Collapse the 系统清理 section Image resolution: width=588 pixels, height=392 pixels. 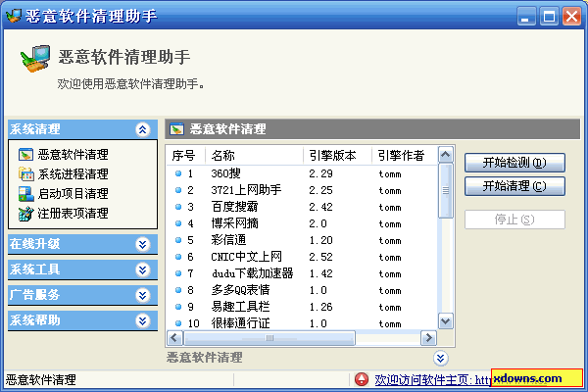[142, 129]
